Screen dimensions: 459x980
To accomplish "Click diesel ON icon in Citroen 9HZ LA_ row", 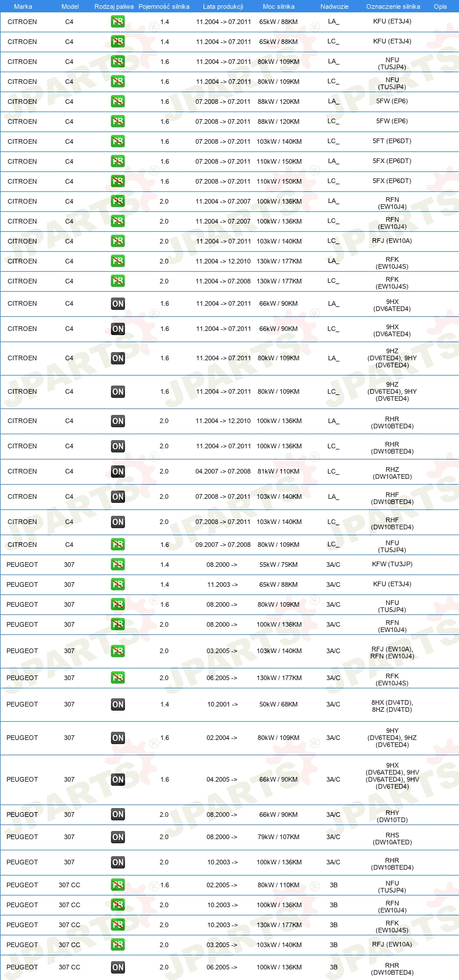I will click(118, 359).
